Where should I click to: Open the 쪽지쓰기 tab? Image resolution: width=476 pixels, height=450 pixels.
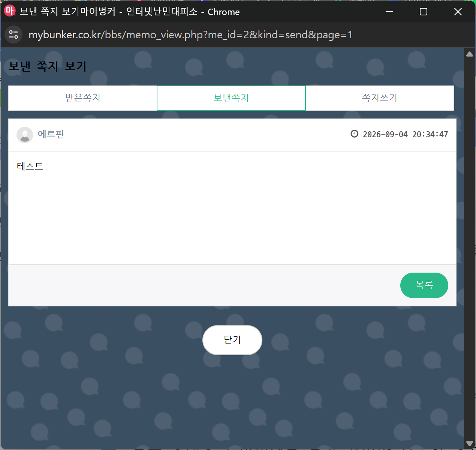pyautogui.click(x=380, y=98)
